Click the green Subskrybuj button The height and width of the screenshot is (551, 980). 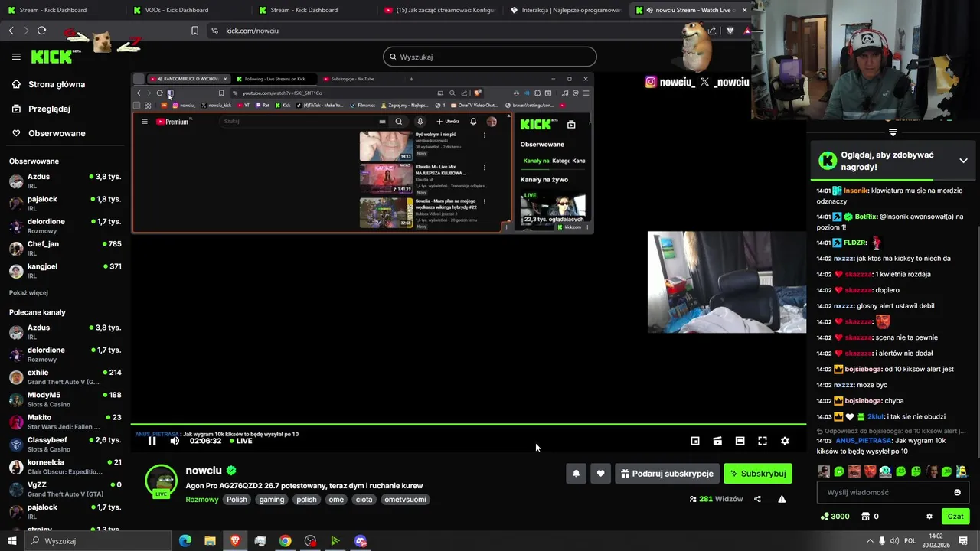coord(758,474)
